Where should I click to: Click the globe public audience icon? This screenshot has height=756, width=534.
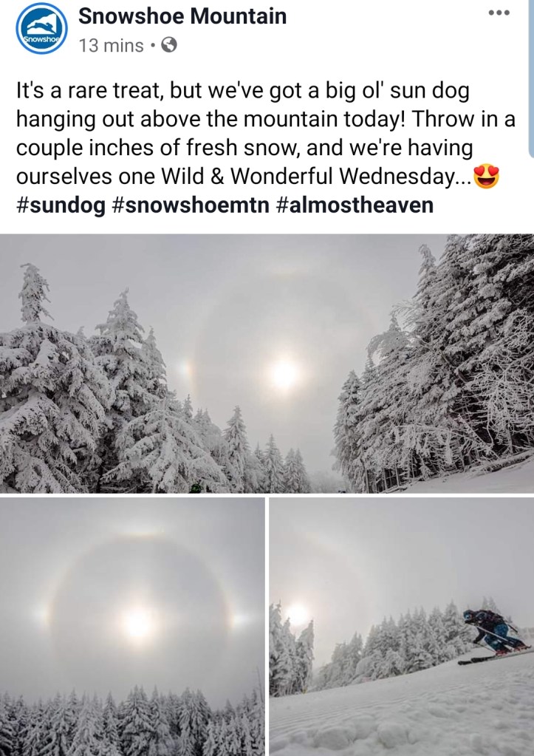pyautogui.click(x=168, y=45)
